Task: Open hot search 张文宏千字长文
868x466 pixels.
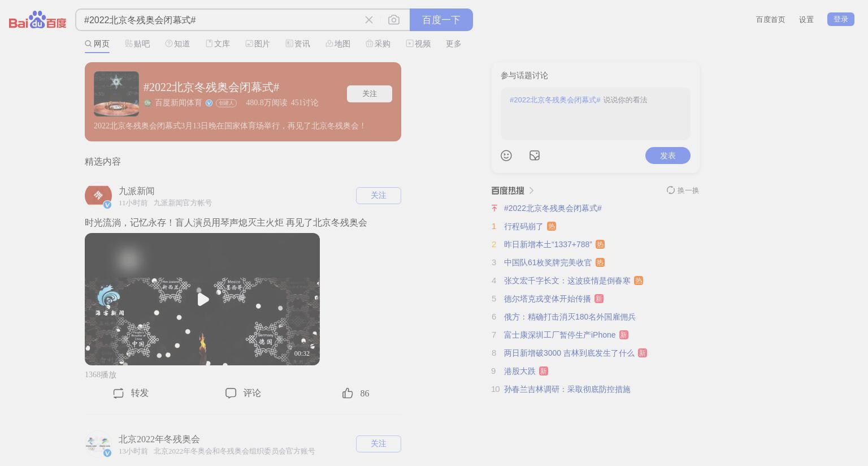Action: (x=567, y=281)
